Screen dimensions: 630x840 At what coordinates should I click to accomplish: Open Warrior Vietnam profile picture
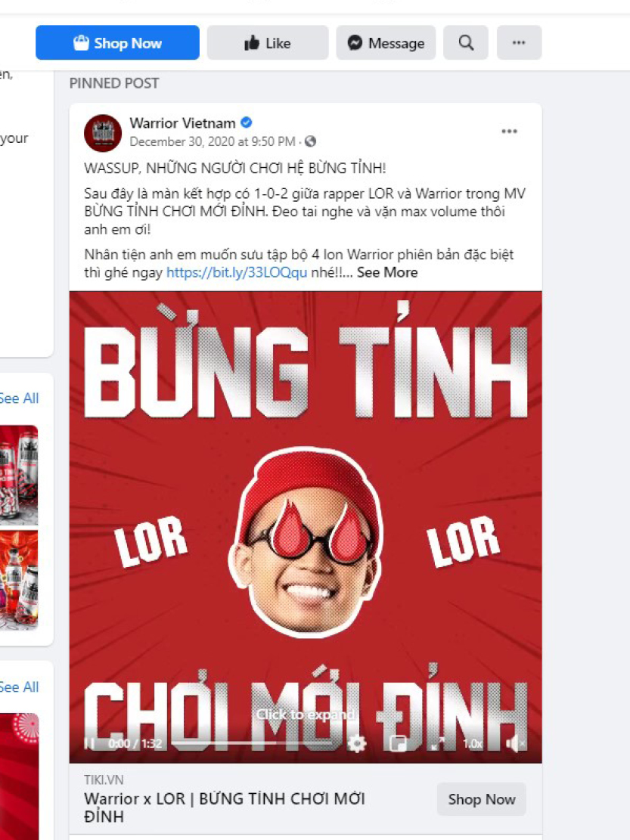[x=103, y=133]
